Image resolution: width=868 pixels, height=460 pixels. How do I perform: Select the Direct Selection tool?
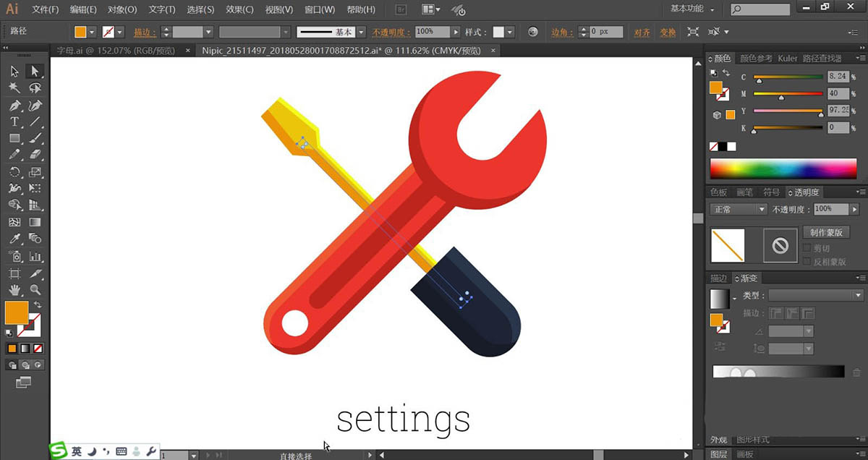[34, 71]
